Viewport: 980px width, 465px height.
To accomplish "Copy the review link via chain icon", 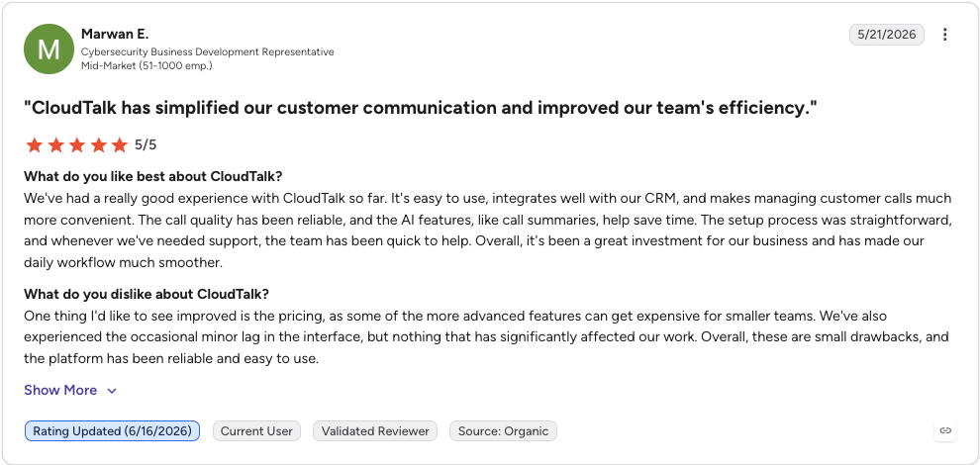I will click(x=945, y=430).
